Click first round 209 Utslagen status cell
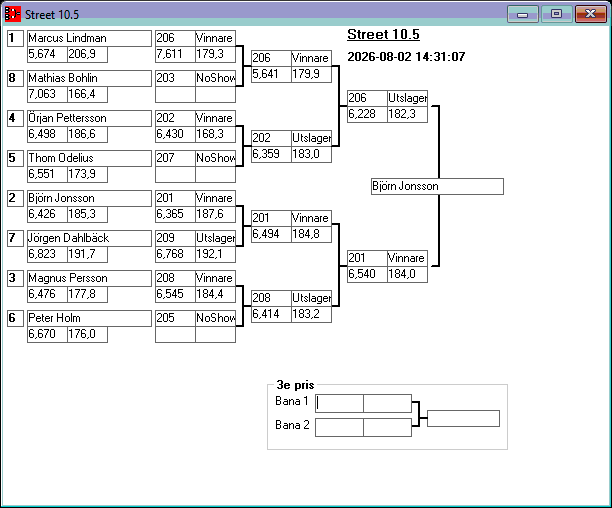This screenshot has height=508, width=612. coord(215,238)
